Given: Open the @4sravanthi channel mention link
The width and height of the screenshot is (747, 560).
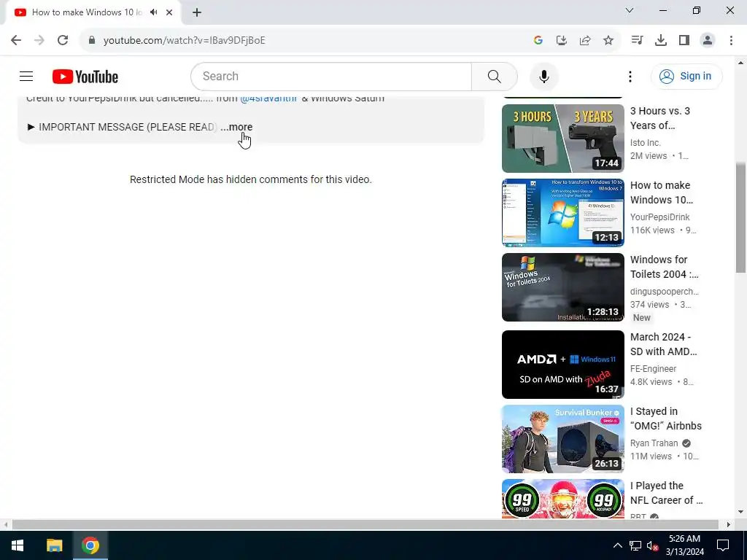Looking at the screenshot, I should coord(268,98).
